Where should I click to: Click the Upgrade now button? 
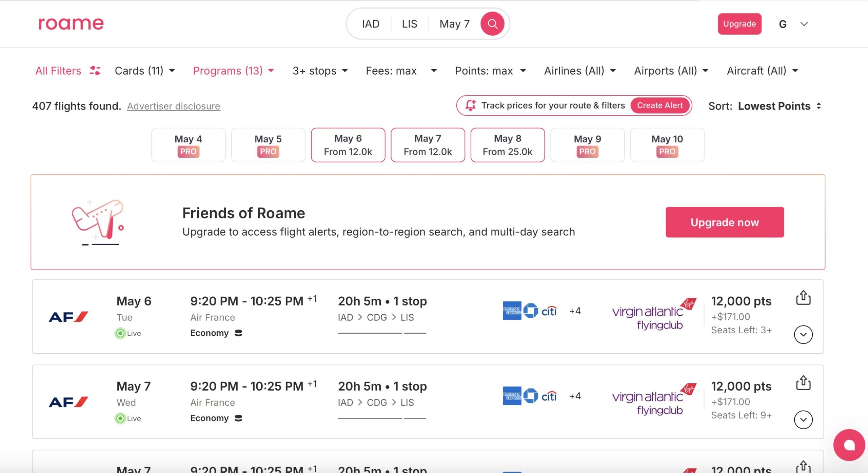(725, 222)
